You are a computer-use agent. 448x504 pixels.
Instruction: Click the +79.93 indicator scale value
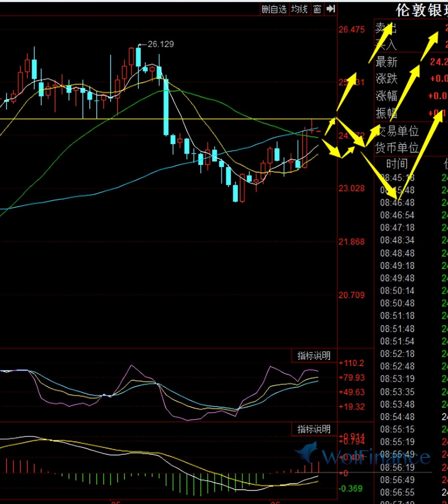pos(351,378)
